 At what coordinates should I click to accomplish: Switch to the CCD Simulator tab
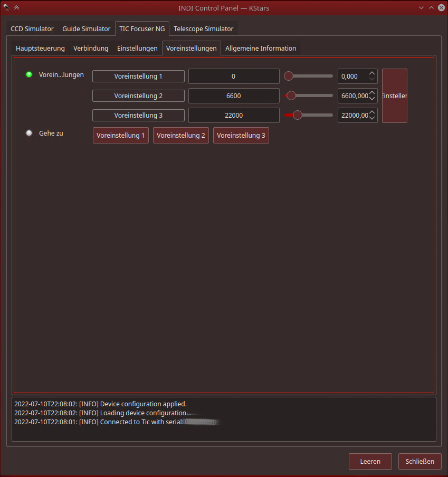tap(32, 28)
